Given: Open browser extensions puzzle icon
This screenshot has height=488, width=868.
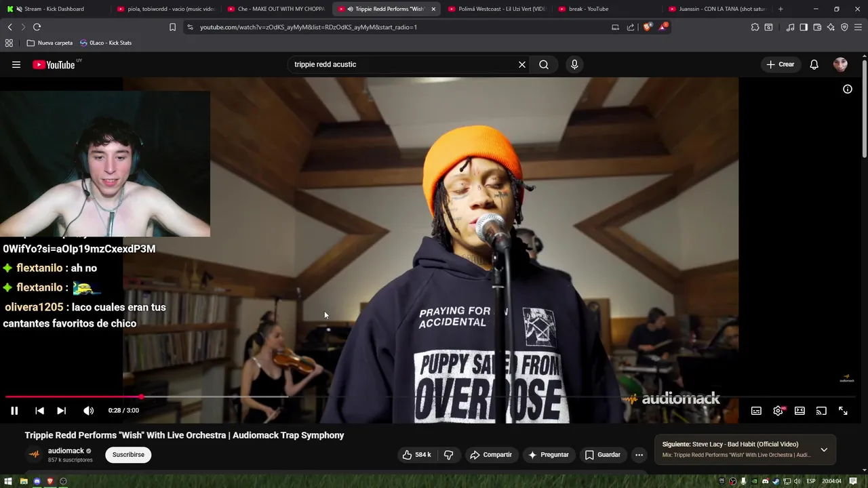Looking at the screenshot, I should [755, 27].
